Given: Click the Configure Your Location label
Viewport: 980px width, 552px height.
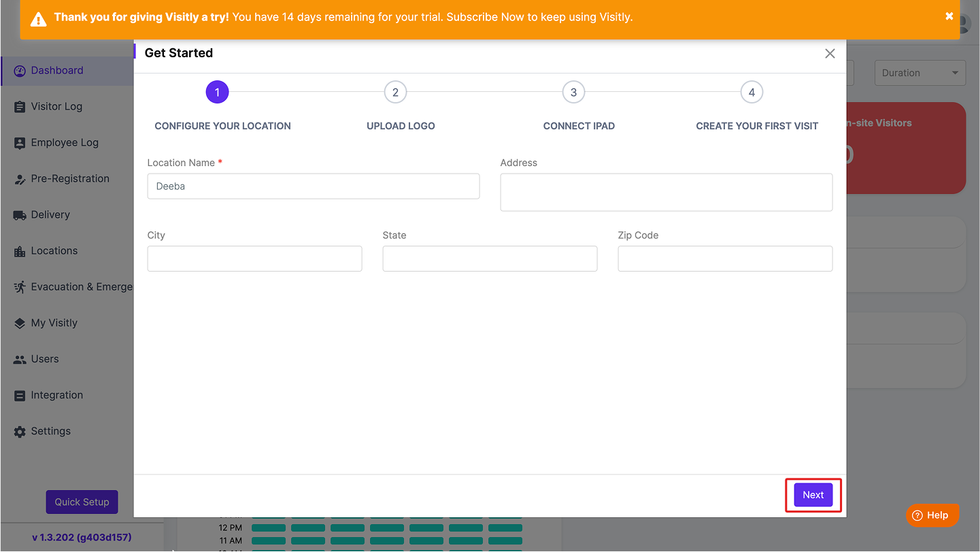Looking at the screenshot, I should pos(222,126).
